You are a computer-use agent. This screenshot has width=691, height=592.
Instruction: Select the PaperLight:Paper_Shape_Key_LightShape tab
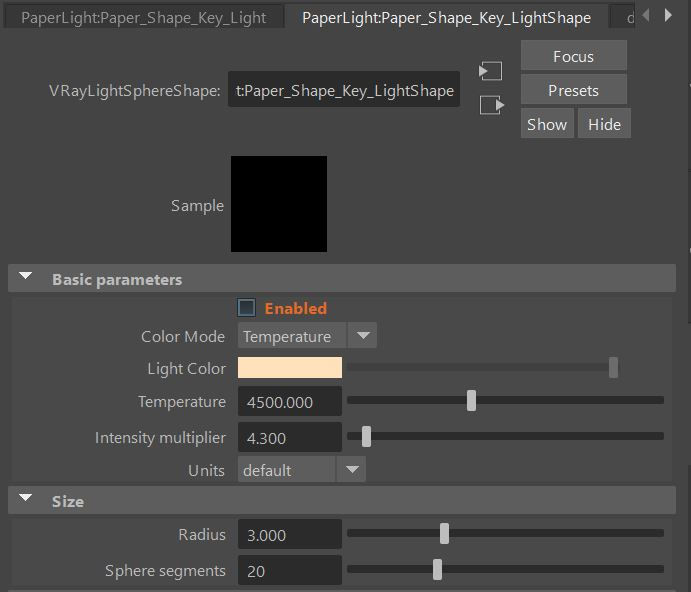446,18
